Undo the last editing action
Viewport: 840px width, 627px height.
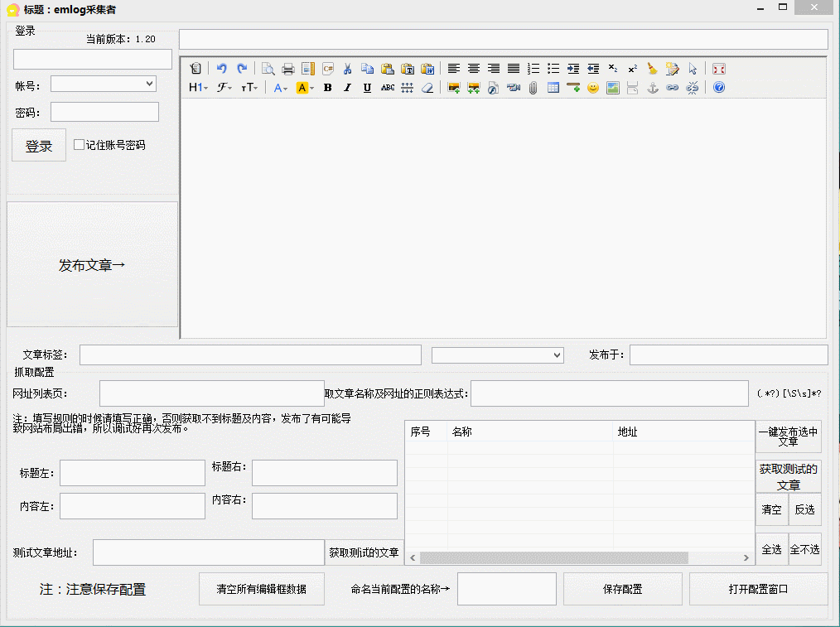tap(220, 70)
